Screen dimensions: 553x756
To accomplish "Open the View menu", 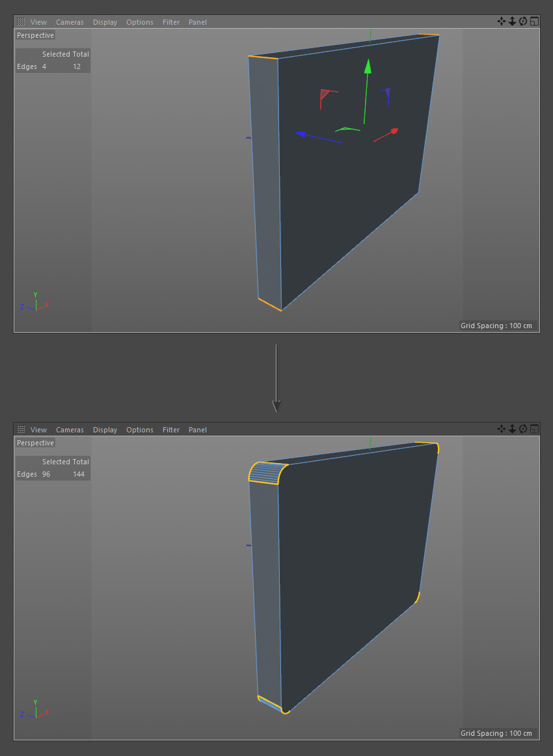I will pyautogui.click(x=38, y=21).
